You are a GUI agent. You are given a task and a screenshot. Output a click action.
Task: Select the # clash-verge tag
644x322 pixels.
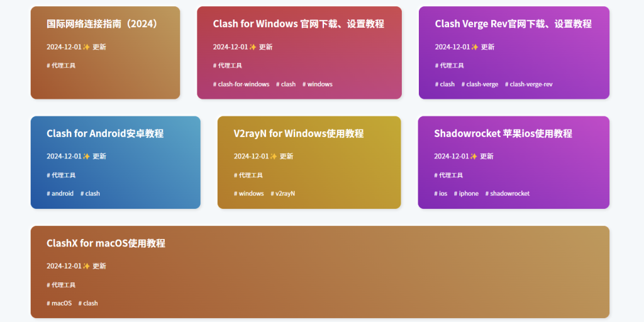tap(480, 84)
